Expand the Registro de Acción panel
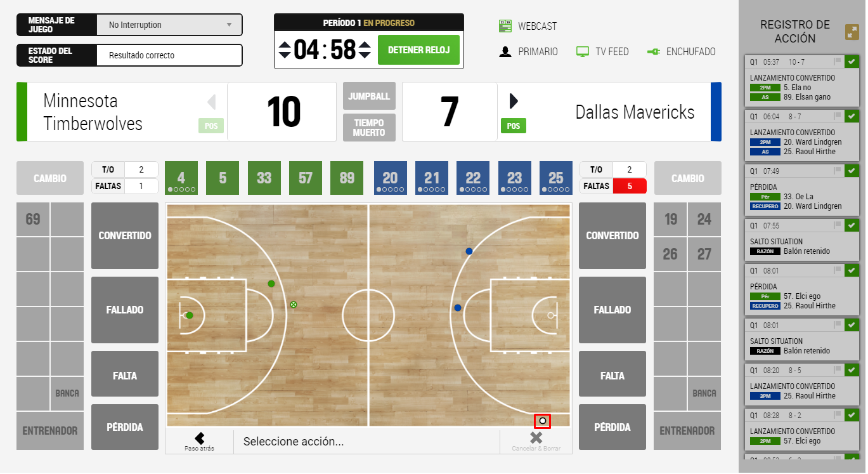The width and height of the screenshot is (868, 474). [852, 32]
